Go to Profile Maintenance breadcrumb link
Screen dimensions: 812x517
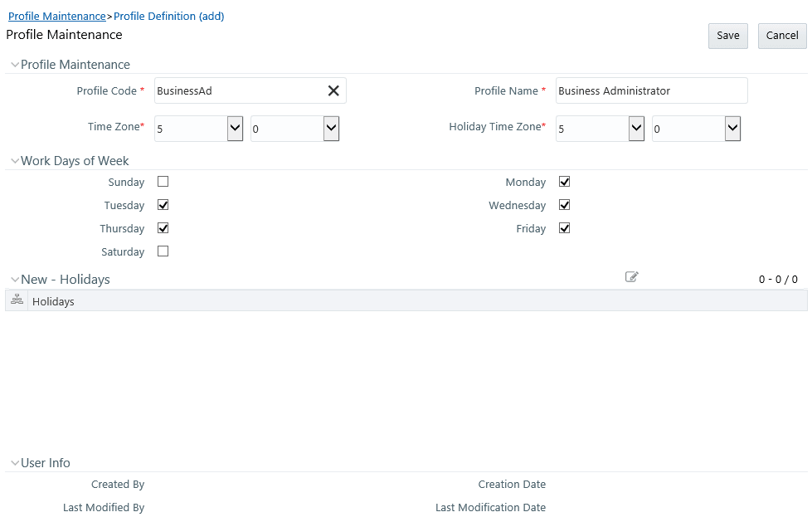click(x=57, y=16)
